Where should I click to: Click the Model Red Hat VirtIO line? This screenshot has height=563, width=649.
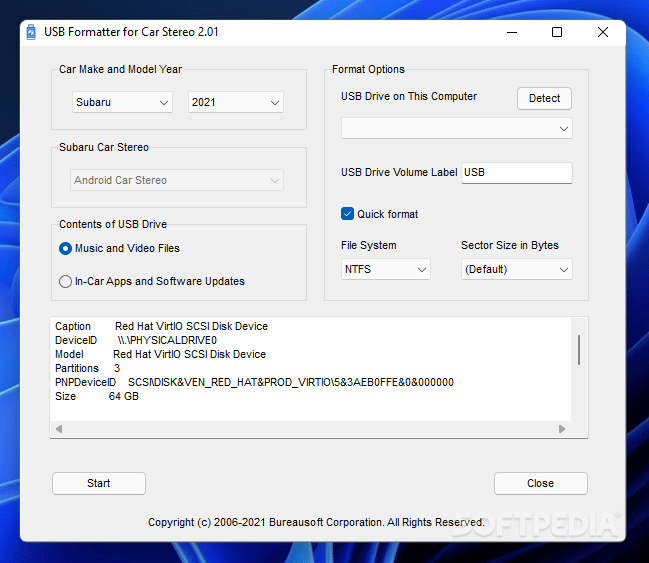(160, 354)
